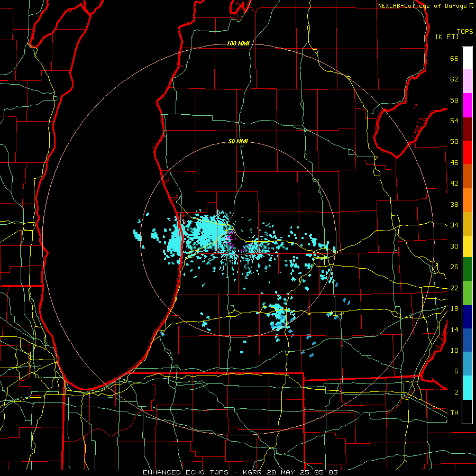Click the black TH threshold legend swatch
Screen dimensions: 476x476
[x=467, y=411]
